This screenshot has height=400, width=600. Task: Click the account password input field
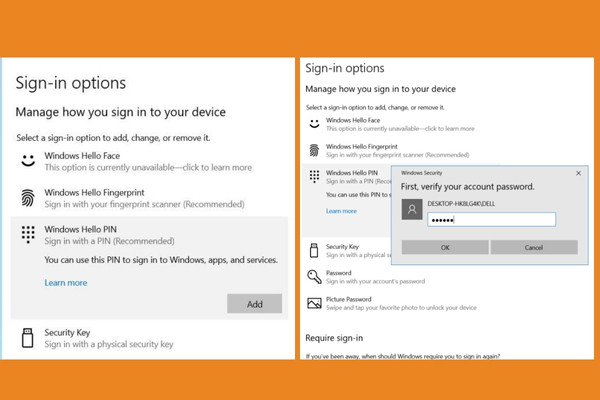[491, 220]
